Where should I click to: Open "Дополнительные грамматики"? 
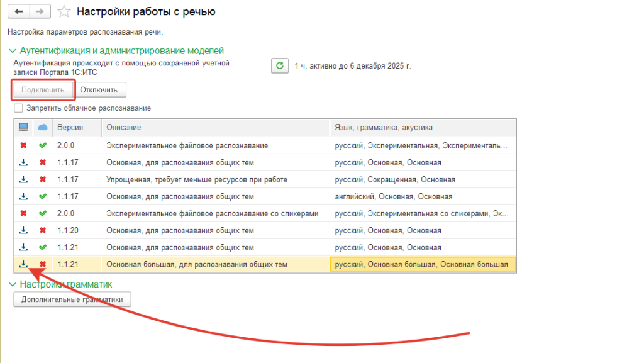tap(72, 299)
